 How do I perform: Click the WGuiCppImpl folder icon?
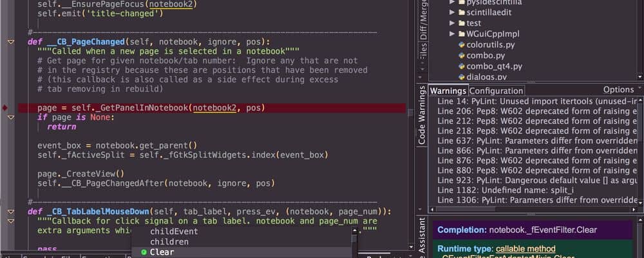click(462, 34)
